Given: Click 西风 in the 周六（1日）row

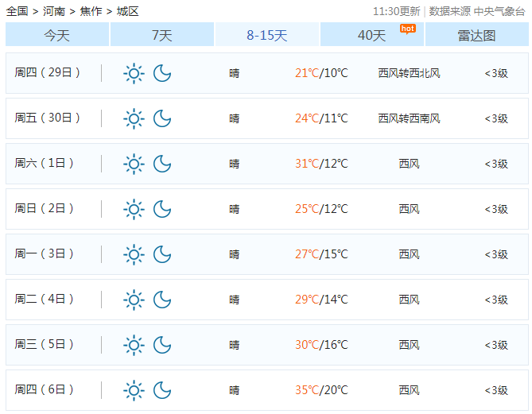Looking at the screenshot, I should click(410, 164).
